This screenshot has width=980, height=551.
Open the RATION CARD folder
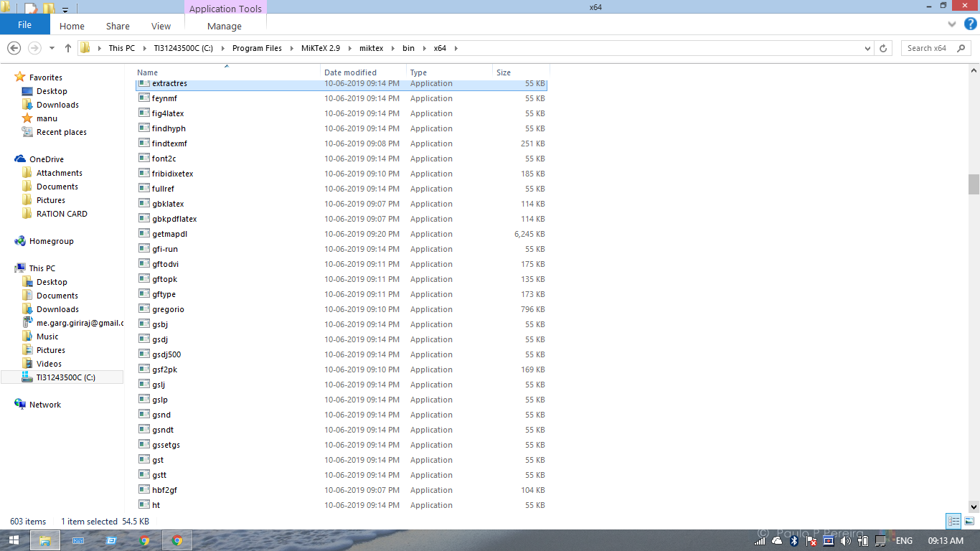62,214
